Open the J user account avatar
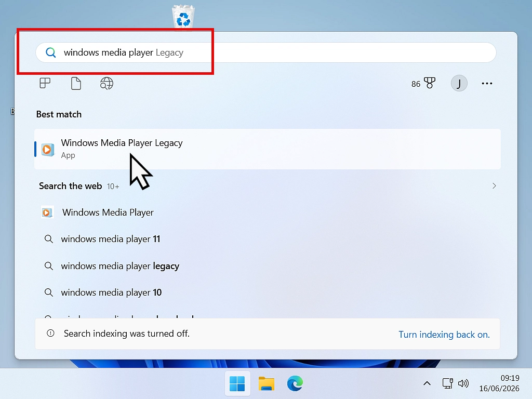532x399 pixels. point(459,84)
